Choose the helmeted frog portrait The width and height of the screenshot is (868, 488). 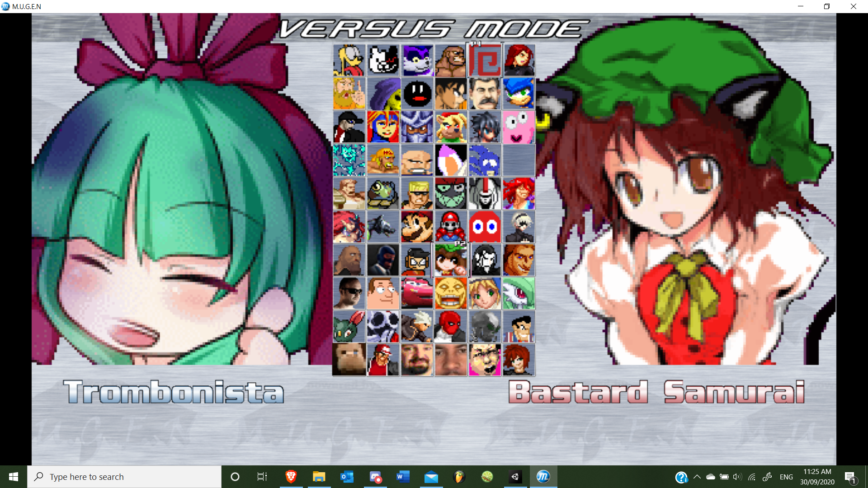pos(383,194)
